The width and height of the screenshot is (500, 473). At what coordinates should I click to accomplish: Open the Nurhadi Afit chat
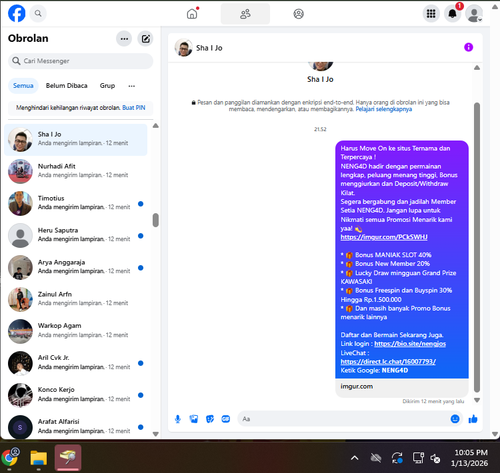click(76, 171)
